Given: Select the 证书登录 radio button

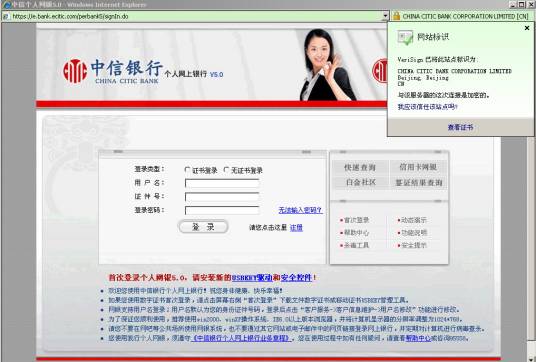Looking at the screenshot, I should [187, 170].
